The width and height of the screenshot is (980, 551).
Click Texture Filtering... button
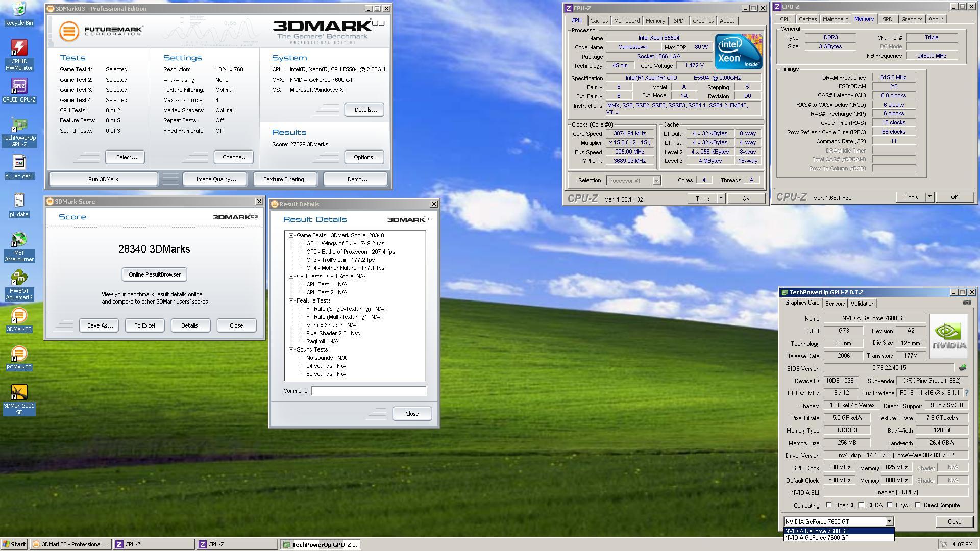(x=286, y=179)
